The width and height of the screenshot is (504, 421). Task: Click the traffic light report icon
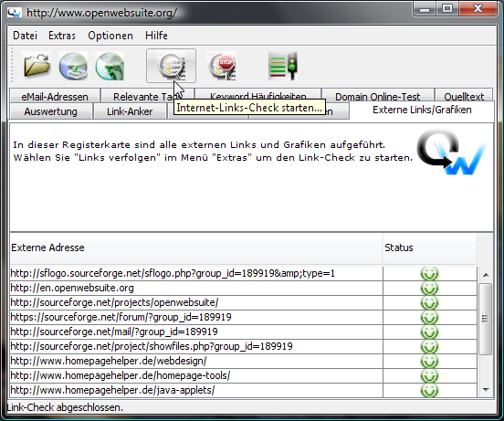tap(283, 66)
